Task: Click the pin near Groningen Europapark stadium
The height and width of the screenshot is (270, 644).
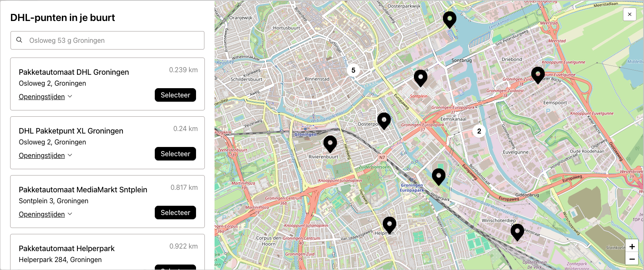Action: click(439, 176)
